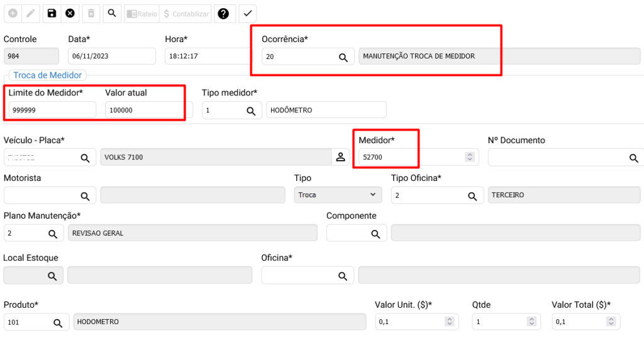Viewport: 644px width, 358px height.
Task: Click the person icon beside VOLKS 7100
Action: [340, 157]
